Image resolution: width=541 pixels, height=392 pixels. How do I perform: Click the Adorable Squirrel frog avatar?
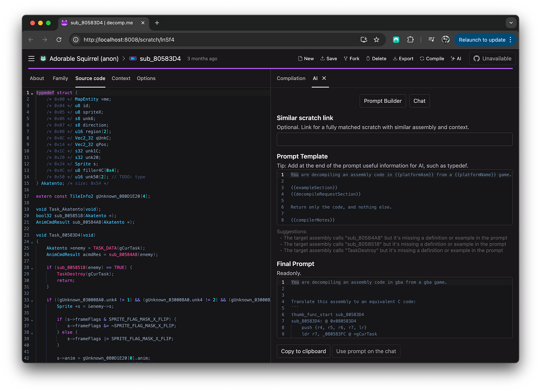[x=43, y=58]
